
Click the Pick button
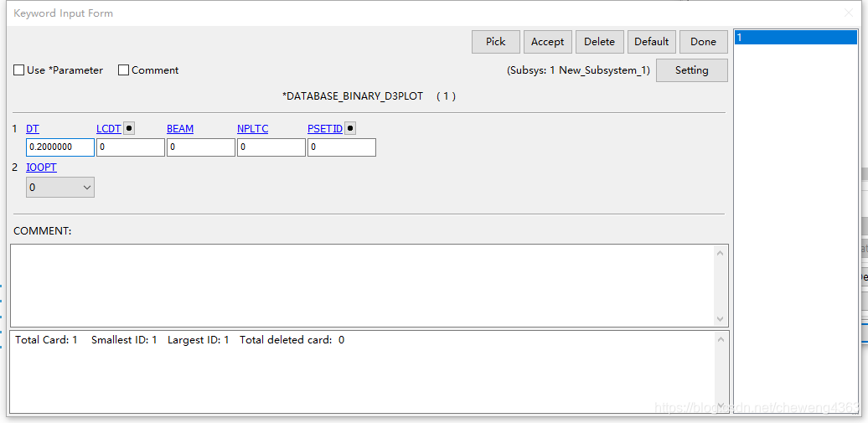point(495,42)
